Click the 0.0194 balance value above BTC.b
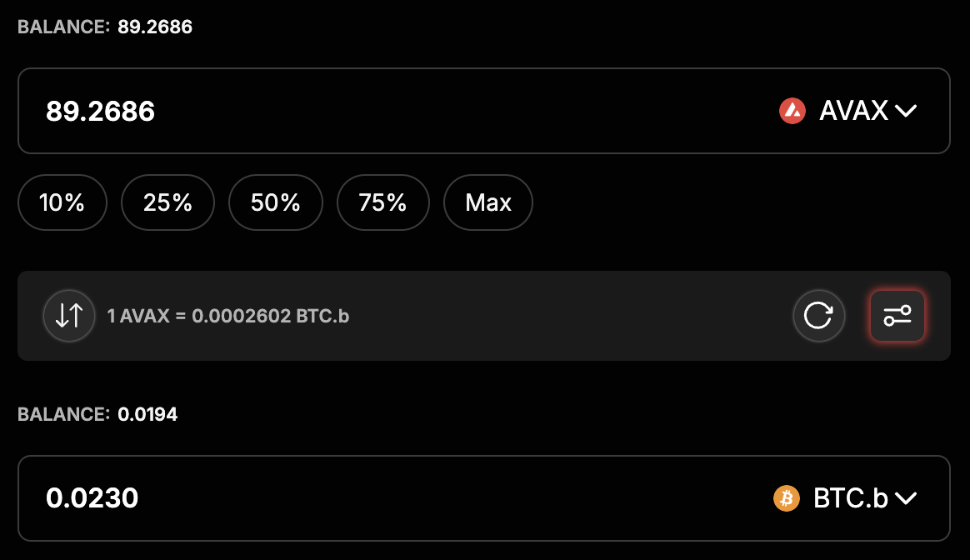 click(x=147, y=414)
